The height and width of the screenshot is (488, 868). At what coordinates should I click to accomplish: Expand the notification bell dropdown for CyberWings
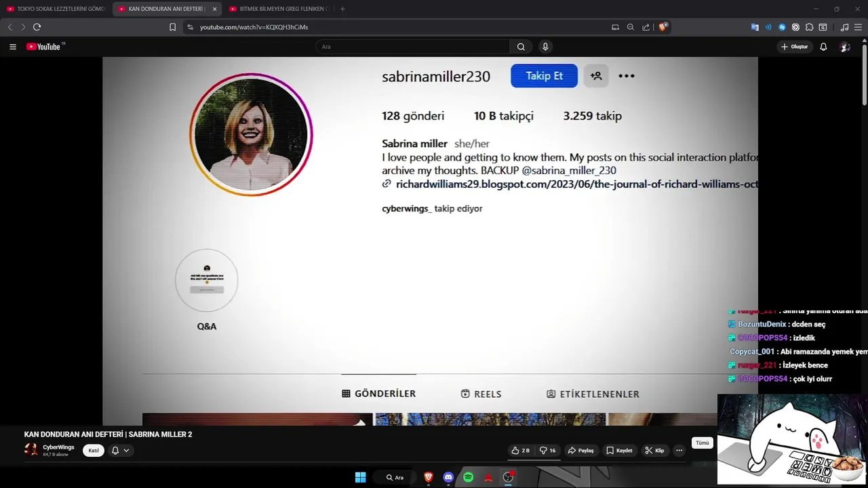tap(120, 450)
